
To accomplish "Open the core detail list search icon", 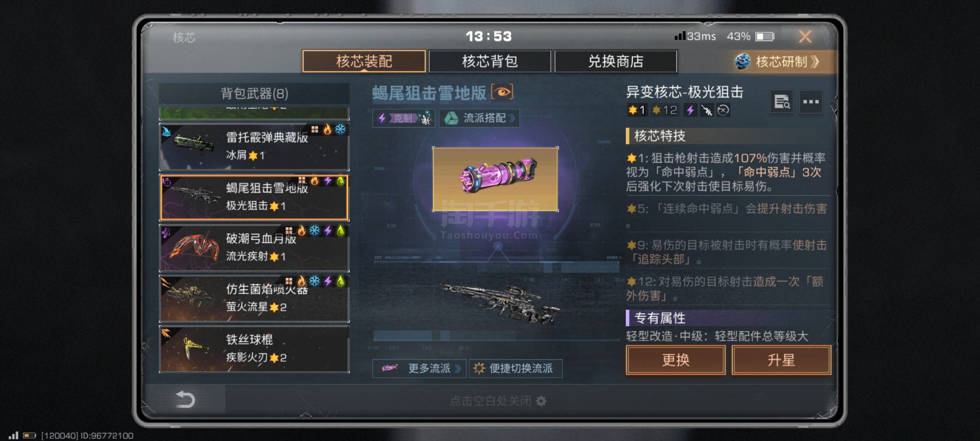I will coord(782,102).
